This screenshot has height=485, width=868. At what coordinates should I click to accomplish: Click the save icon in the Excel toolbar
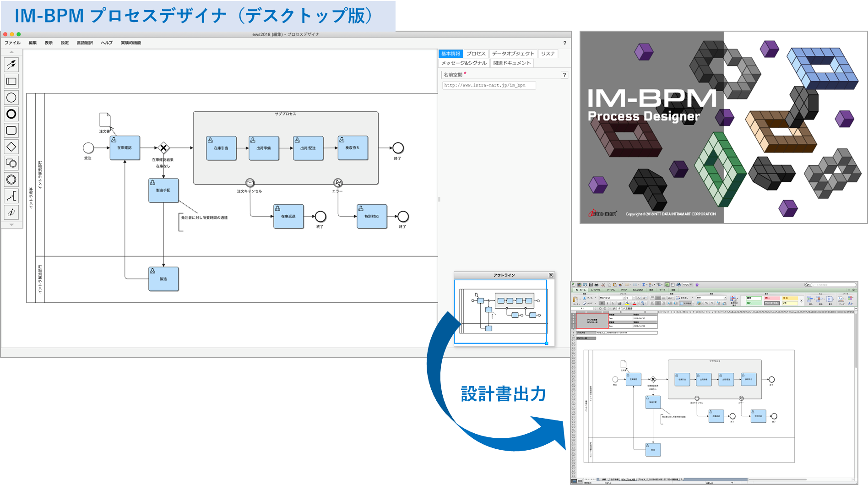[591, 285]
